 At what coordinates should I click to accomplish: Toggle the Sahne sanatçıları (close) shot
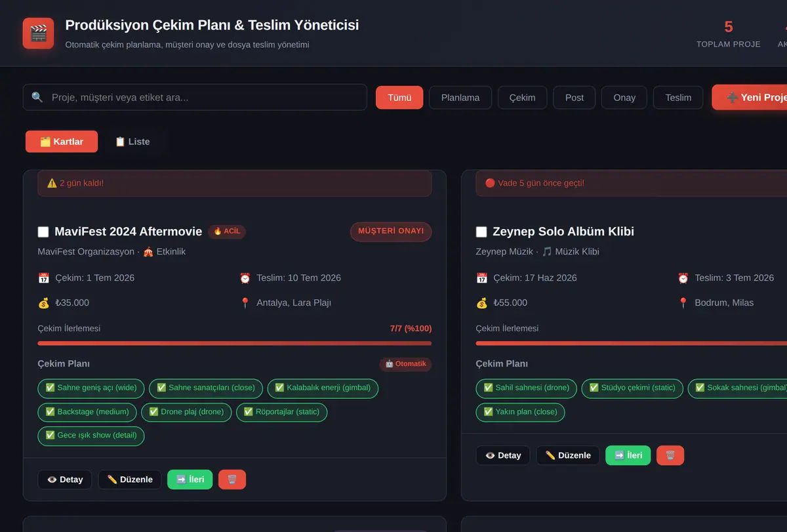(x=206, y=388)
